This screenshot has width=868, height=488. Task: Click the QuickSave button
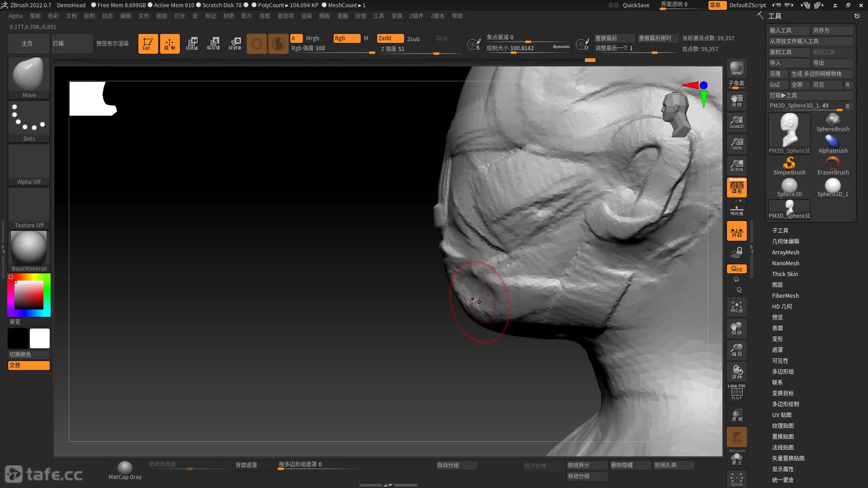(x=636, y=5)
